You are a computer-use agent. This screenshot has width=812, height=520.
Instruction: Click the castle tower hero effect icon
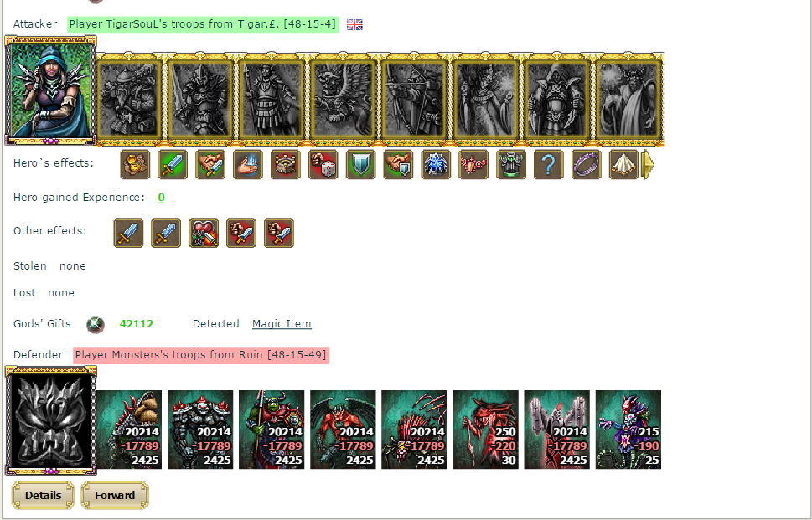click(x=286, y=164)
